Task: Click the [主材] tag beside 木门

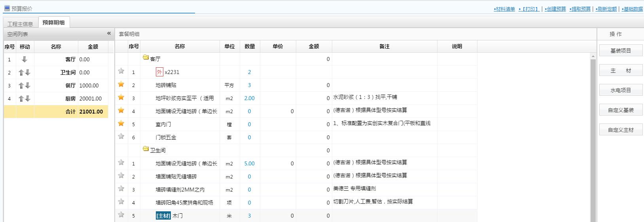Action: coord(163,216)
